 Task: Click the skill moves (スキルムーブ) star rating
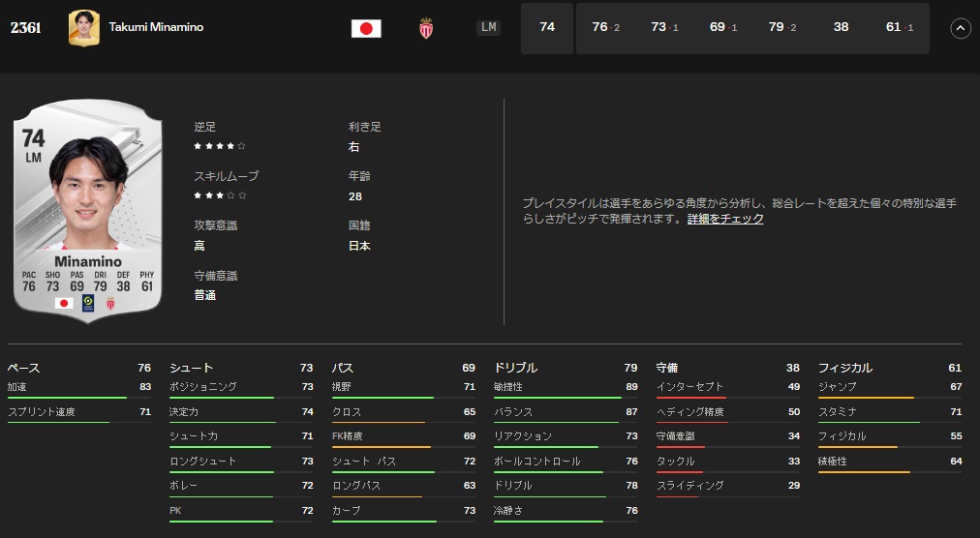220,195
